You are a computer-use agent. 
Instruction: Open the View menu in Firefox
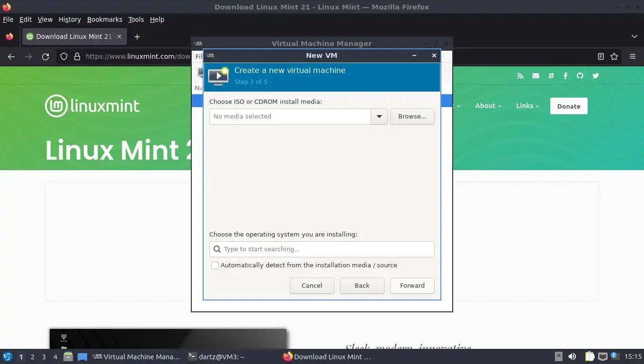click(45, 19)
